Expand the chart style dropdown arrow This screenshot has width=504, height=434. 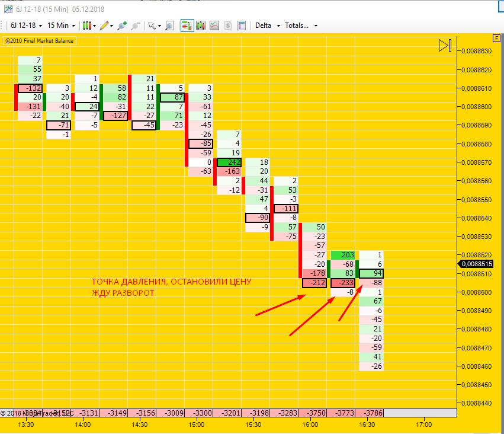click(x=95, y=26)
